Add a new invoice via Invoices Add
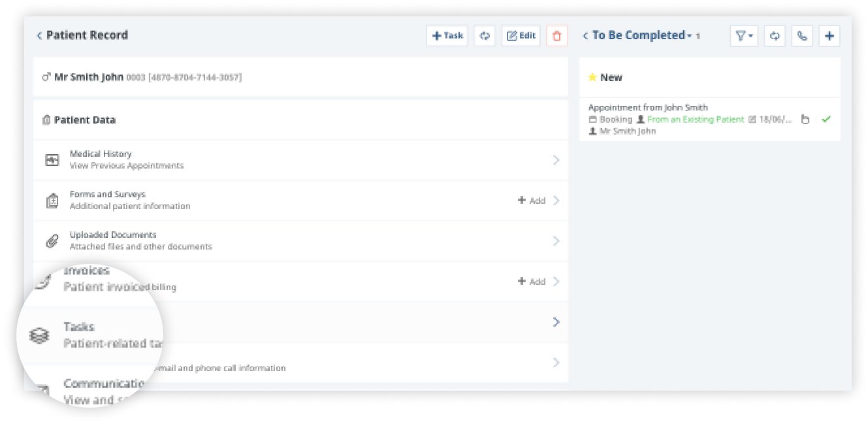Image resolution: width=868 pixels, height=424 pixels. pos(532,282)
